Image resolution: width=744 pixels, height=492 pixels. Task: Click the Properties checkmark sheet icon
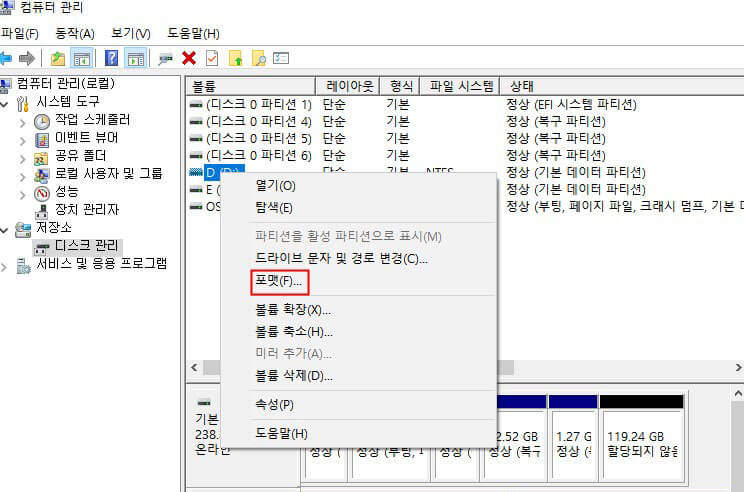pyautogui.click(x=212, y=58)
